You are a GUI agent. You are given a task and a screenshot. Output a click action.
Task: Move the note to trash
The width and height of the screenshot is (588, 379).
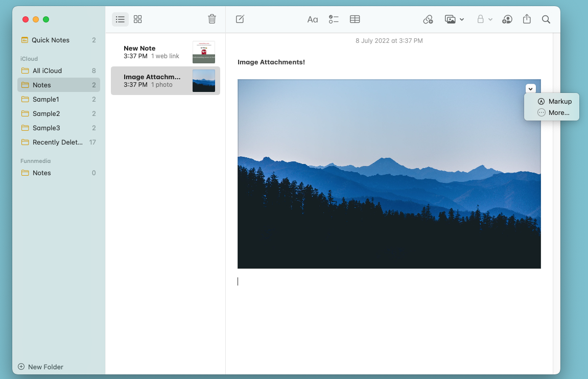212,18
